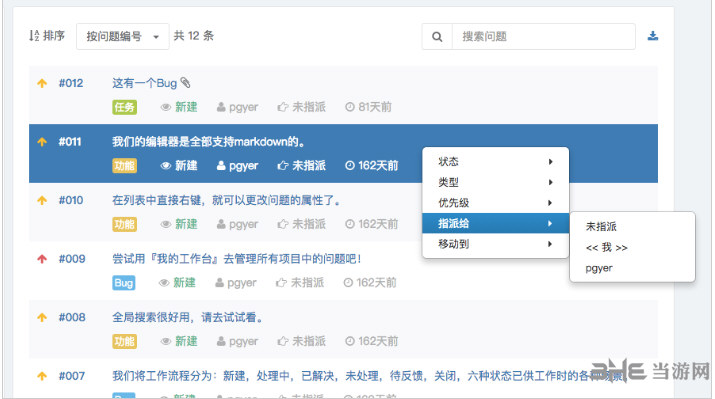Click the blue Bug tag on #009
The image size is (715, 399).
(124, 283)
